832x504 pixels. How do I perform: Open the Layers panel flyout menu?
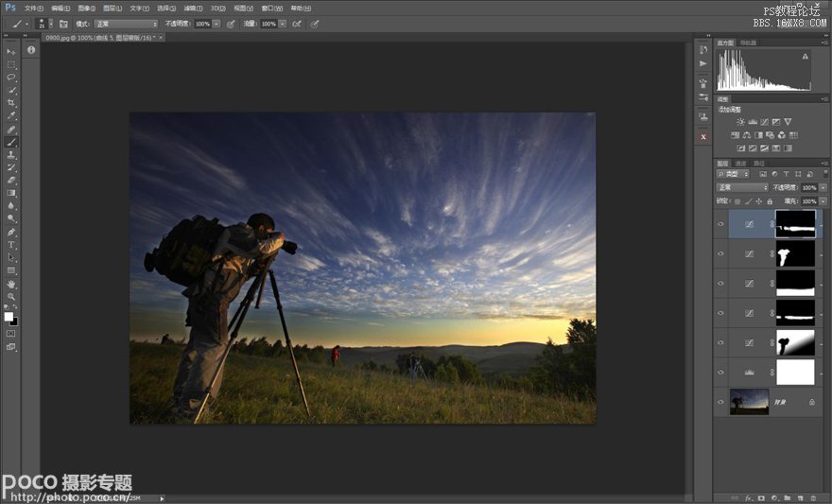(x=824, y=163)
